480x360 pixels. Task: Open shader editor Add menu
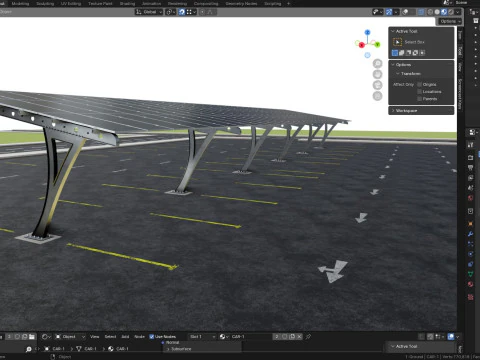point(125,337)
